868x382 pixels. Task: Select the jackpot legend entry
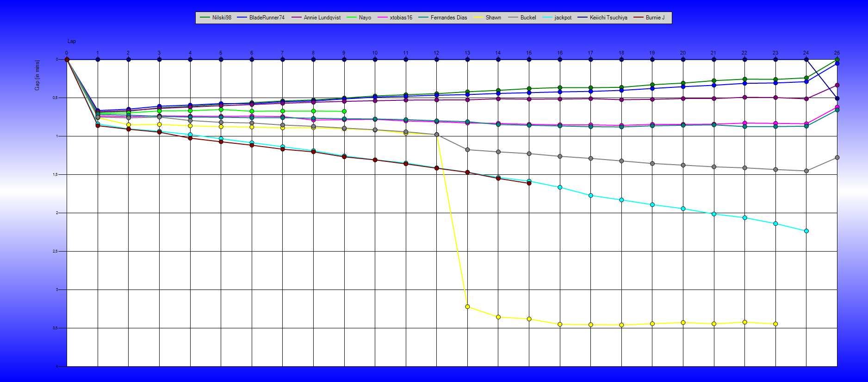click(563, 18)
